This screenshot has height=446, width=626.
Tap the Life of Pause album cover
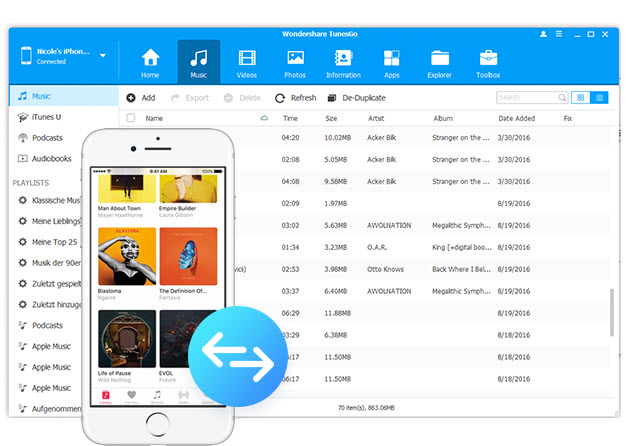[127, 339]
